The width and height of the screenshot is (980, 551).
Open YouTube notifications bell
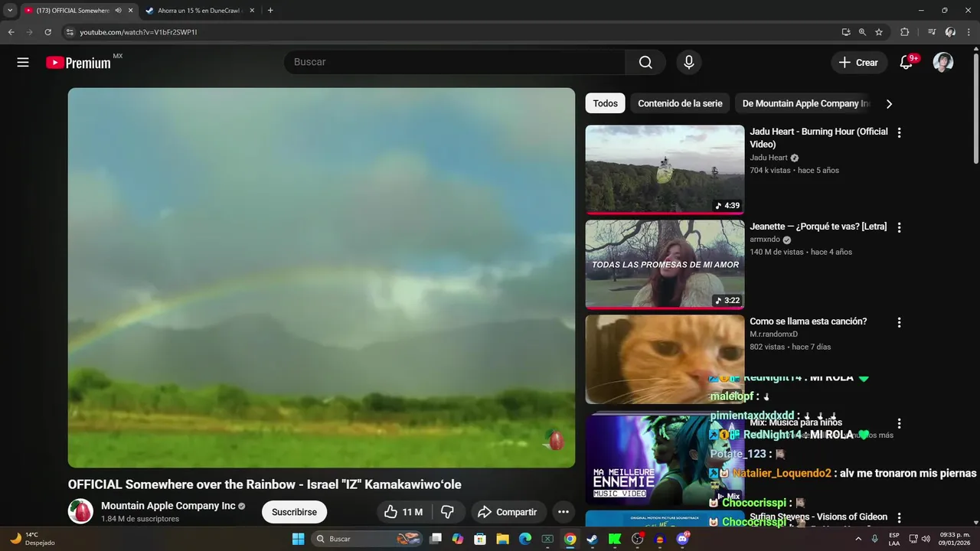[906, 63]
